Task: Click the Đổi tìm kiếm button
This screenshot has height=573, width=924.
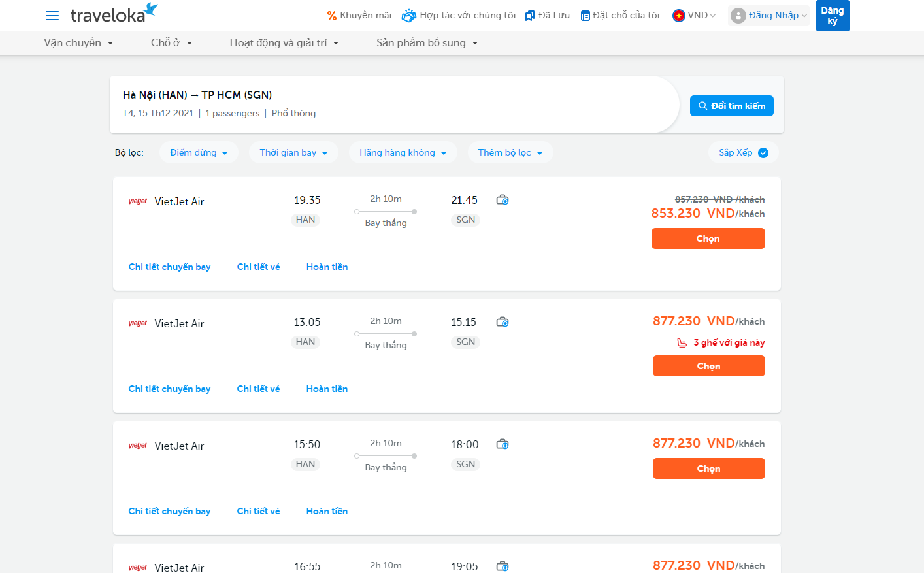Action: [x=732, y=106]
